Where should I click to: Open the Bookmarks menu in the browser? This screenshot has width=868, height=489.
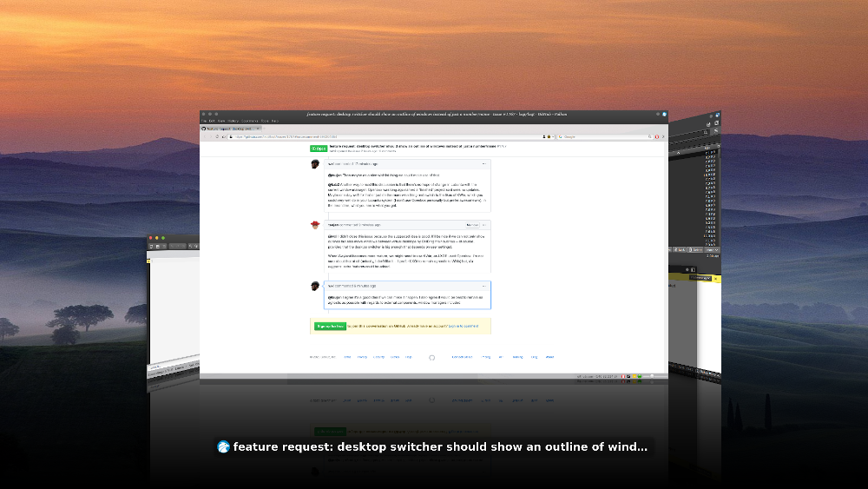(250, 121)
